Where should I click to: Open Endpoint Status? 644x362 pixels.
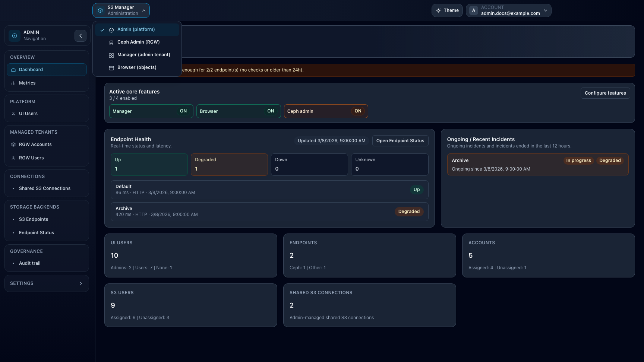point(400,141)
